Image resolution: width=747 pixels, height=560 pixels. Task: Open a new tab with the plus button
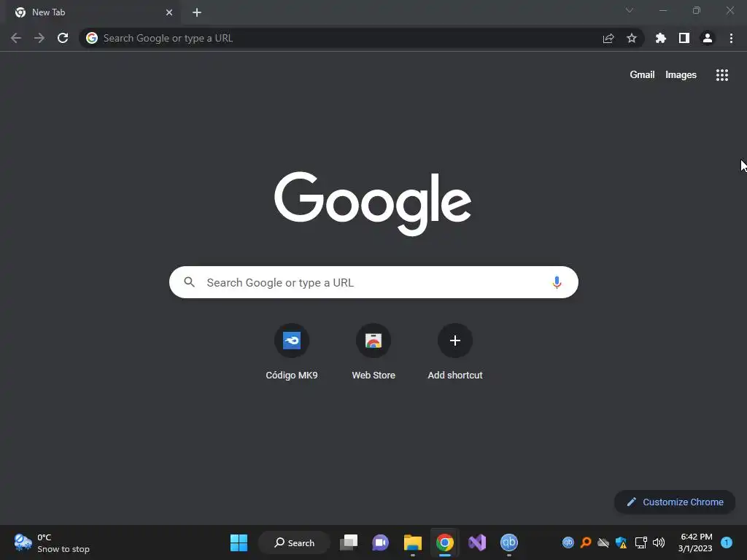[x=197, y=12]
